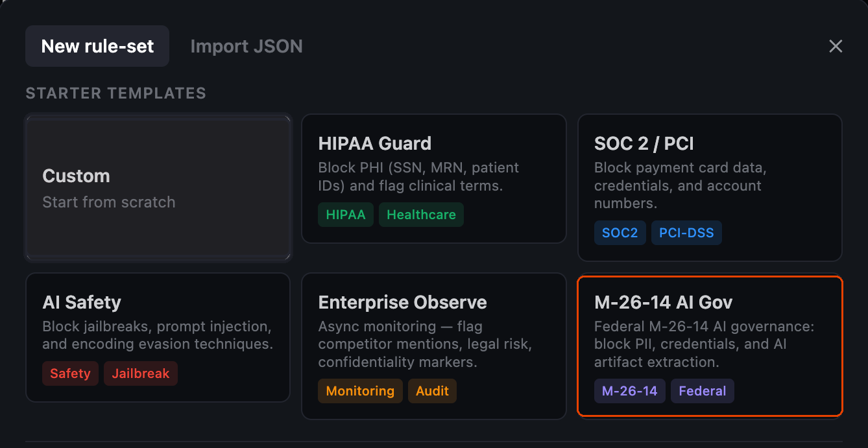Image resolution: width=868 pixels, height=448 pixels.
Task: Click the 'Block payment card data' description
Action: (681, 185)
